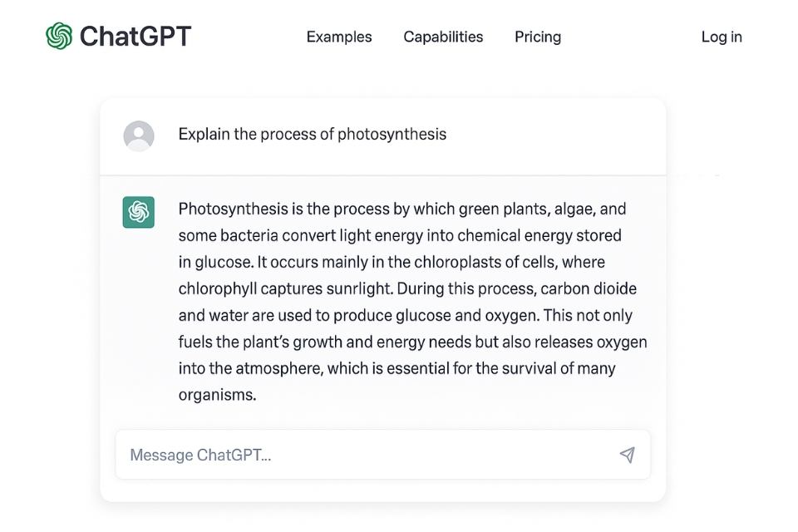
Task: Click the line beginning 'fuels the plant's growth'
Action: tap(413, 342)
